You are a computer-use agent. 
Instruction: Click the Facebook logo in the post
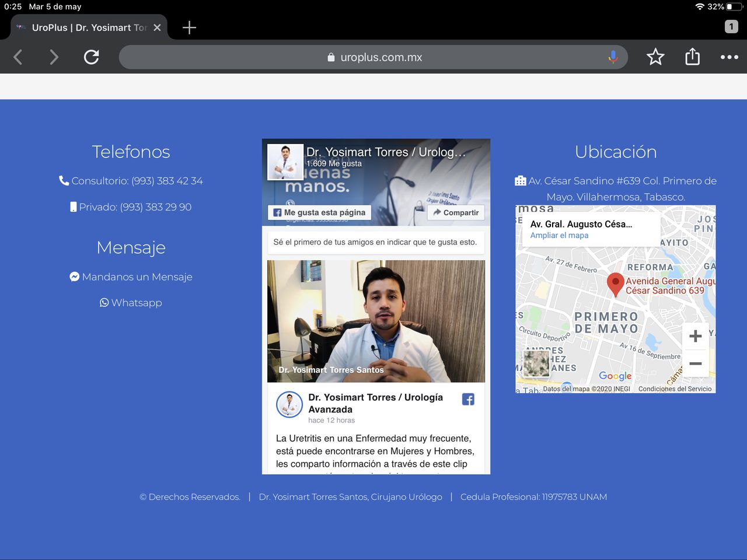(x=468, y=400)
